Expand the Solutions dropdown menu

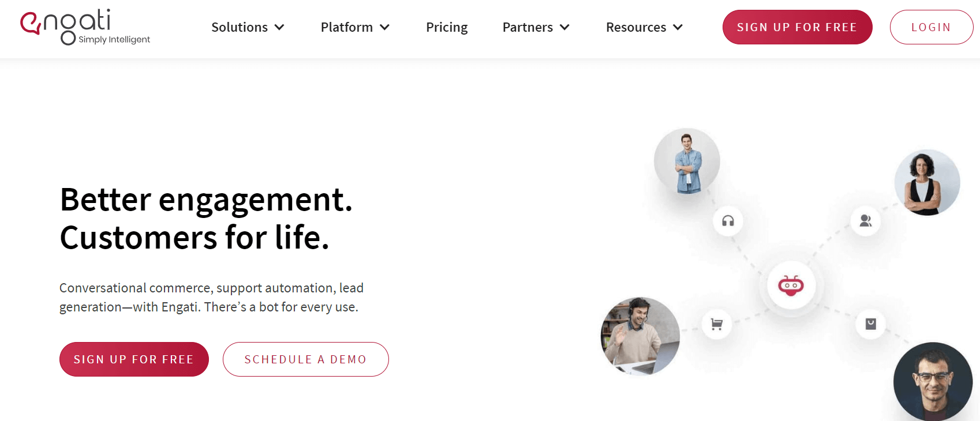click(248, 27)
